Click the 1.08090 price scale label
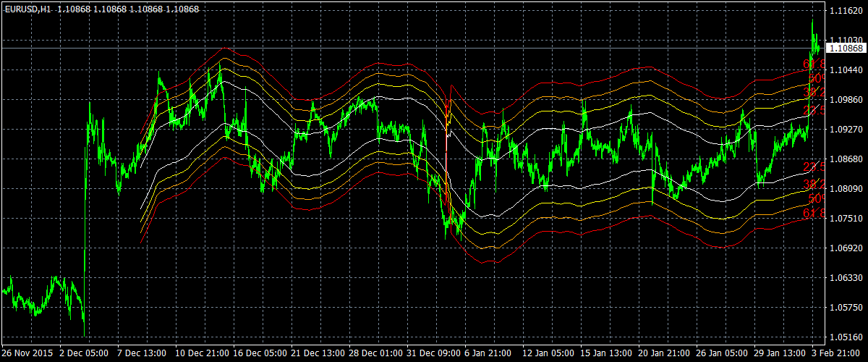868x362 pixels. coord(846,189)
